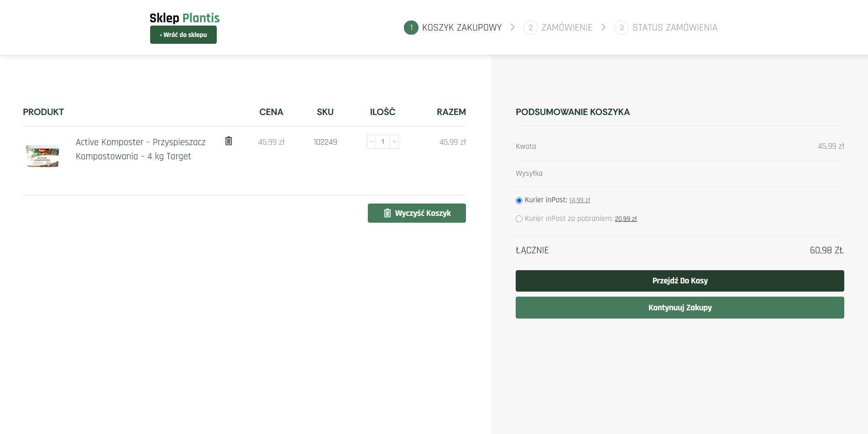
Task: Select Kurier inPost za pobraniem option
Action: (x=519, y=219)
